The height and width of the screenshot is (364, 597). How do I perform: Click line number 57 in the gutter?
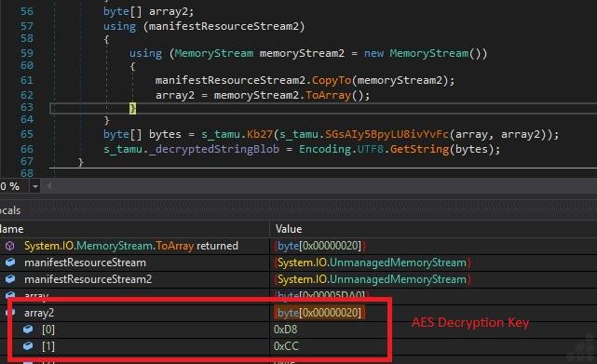click(x=27, y=26)
